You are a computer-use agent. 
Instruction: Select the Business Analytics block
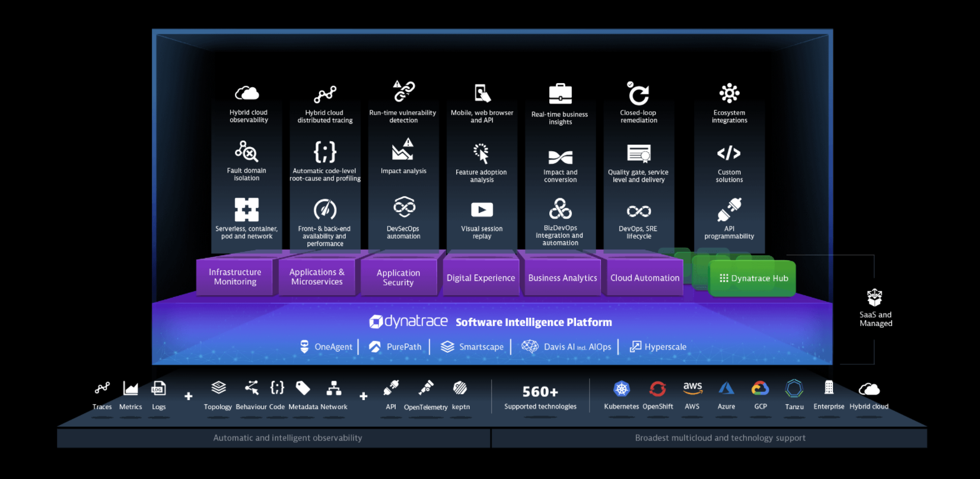click(x=562, y=277)
